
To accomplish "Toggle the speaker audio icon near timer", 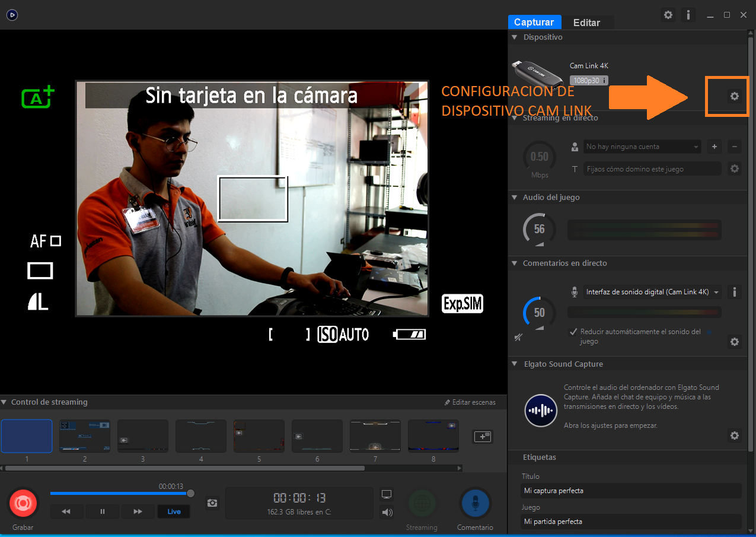I will click(387, 512).
